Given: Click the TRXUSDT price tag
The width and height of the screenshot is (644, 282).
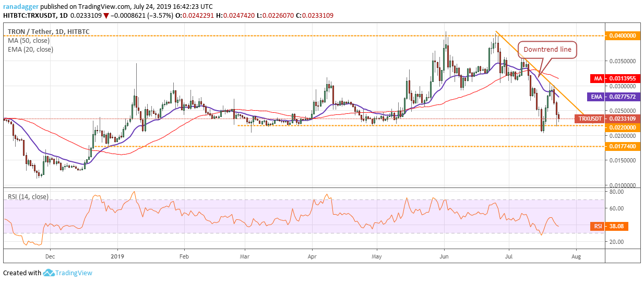Looking at the screenshot, I should click(590, 119).
